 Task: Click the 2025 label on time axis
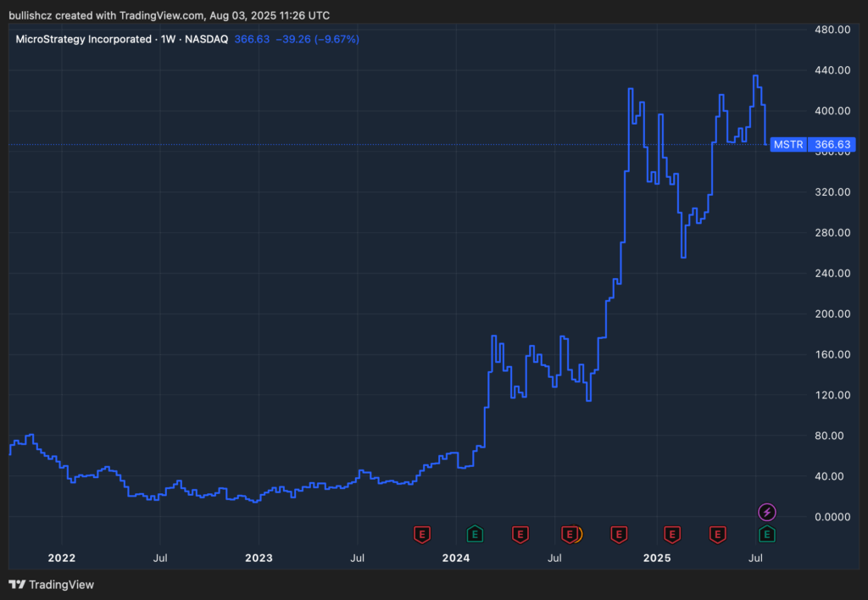(x=657, y=558)
